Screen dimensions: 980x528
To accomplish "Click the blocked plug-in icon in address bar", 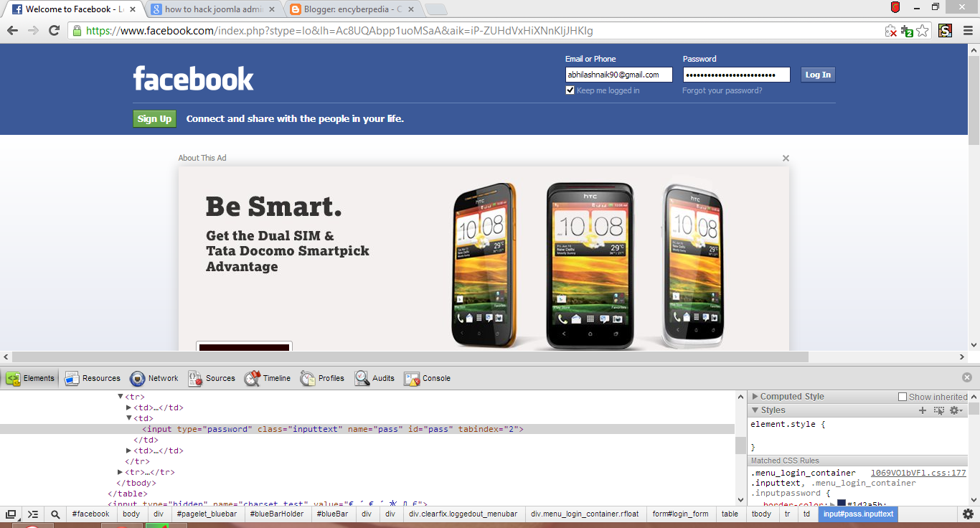I will click(890, 31).
